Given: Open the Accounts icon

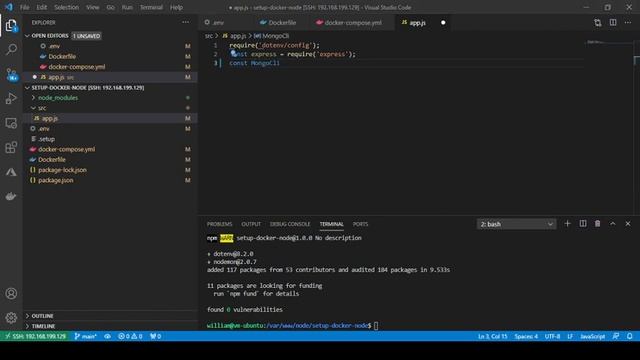Looking at the screenshot, I should 11,293.
